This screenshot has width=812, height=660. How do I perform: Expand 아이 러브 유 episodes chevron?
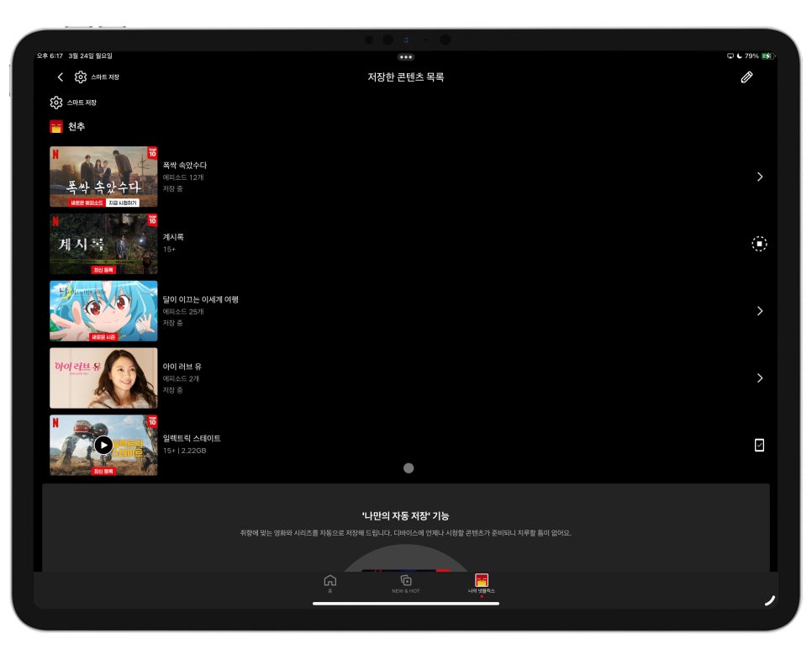pyautogui.click(x=760, y=378)
